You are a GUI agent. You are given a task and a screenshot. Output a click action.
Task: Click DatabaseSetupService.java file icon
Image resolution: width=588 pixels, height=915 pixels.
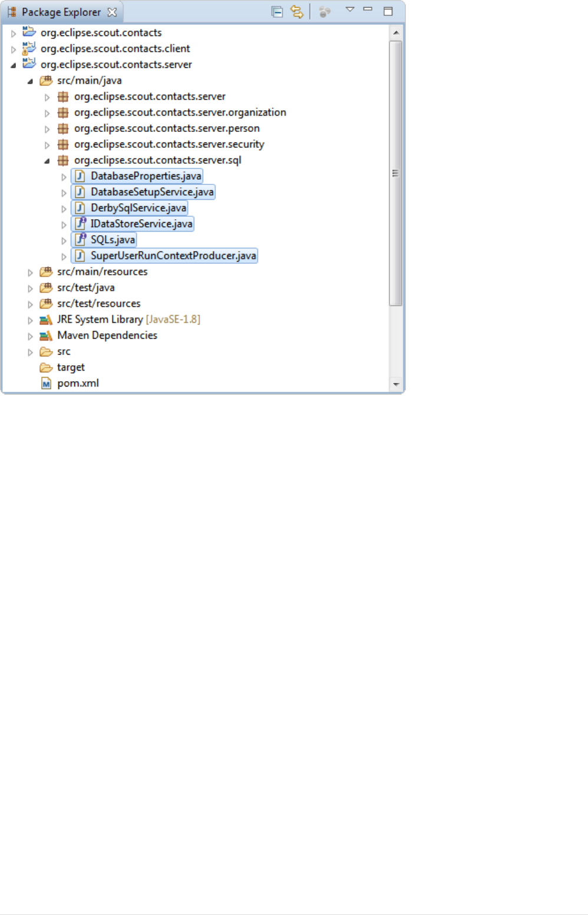click(x=80, y=191)
